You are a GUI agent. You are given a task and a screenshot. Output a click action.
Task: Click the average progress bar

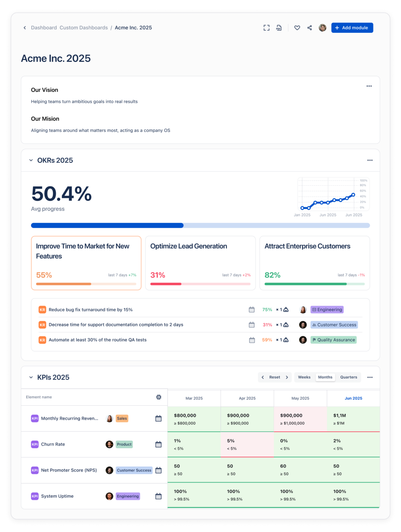coord(200,225)
